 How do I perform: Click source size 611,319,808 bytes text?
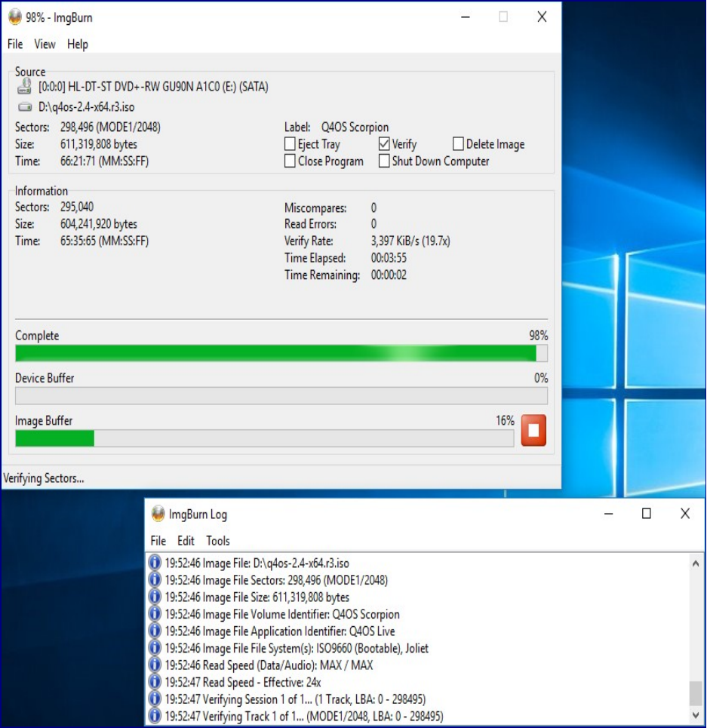pos(98,144)
